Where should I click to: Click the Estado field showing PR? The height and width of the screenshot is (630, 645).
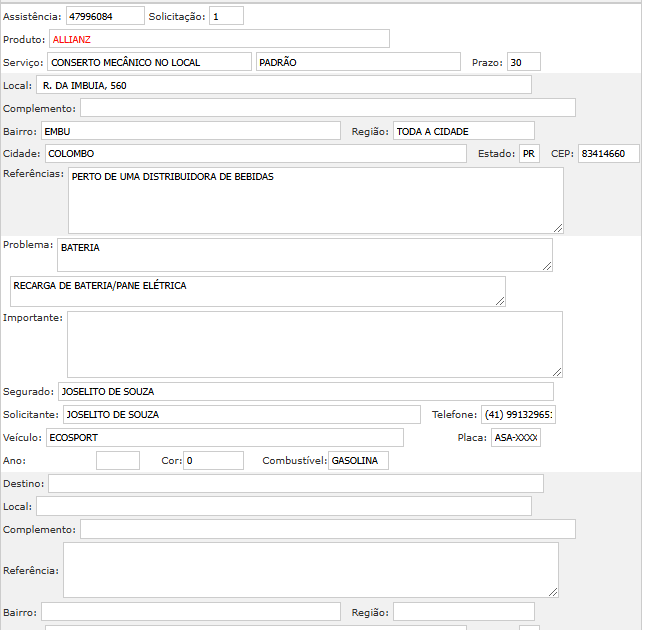(529, 154)
